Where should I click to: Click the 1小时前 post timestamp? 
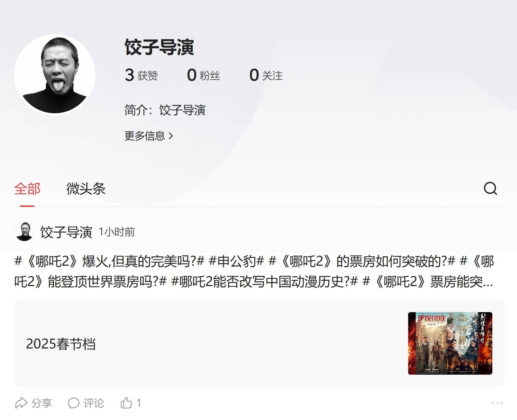click(116, 232)
